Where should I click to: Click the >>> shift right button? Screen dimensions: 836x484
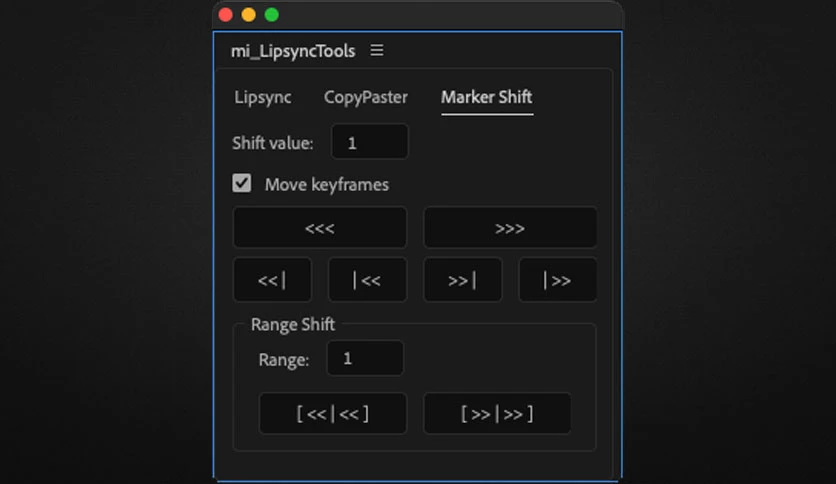tap(510, 228)
